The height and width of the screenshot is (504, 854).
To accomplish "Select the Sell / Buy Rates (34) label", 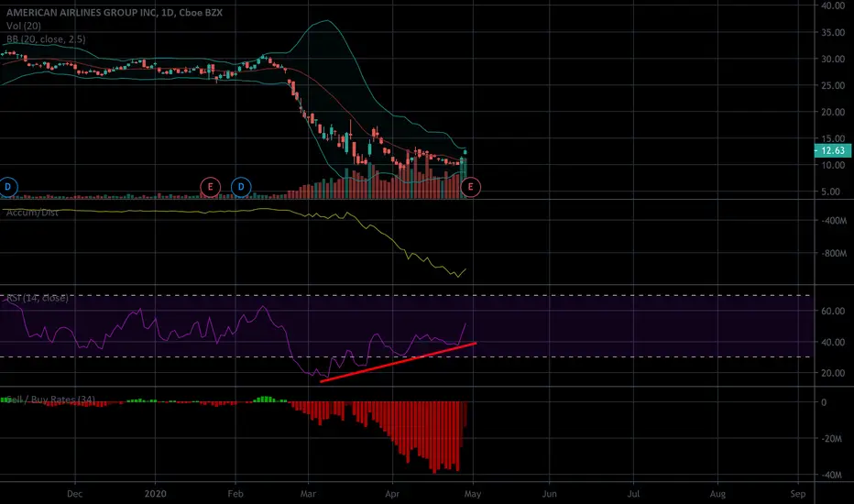I will 49,400.
